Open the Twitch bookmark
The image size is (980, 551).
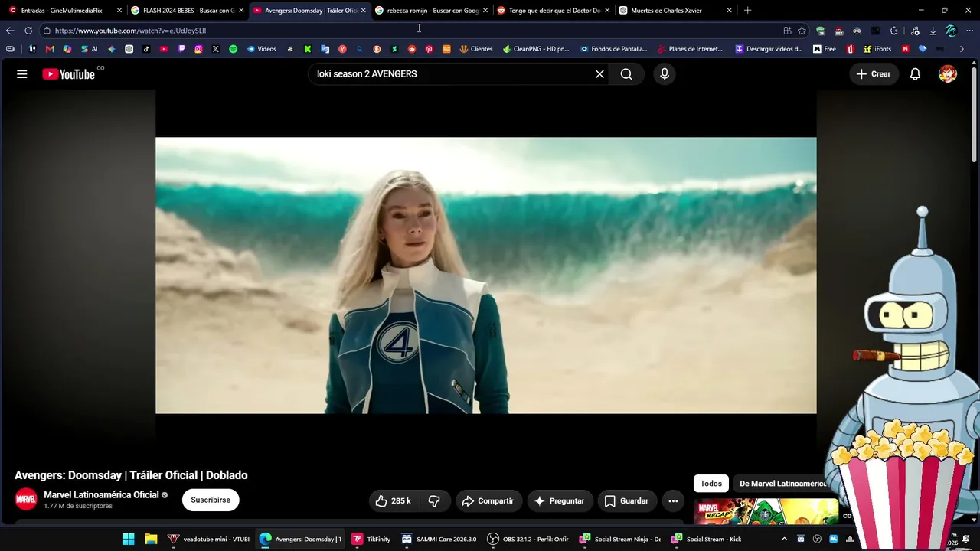(181, 49)
